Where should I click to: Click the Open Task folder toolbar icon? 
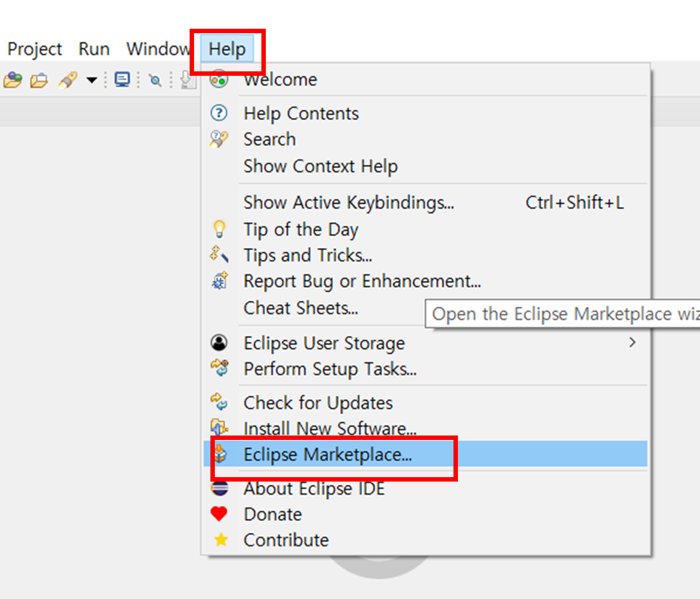click(39, 80)
